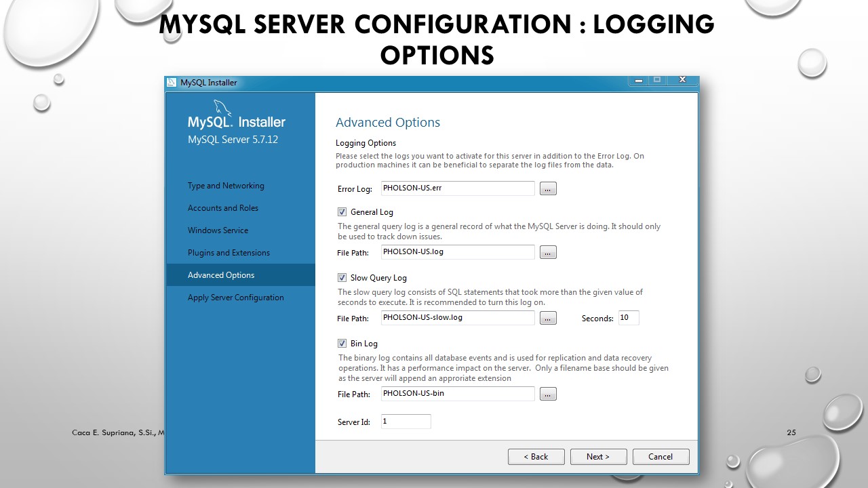Close the MySQL Installer window

[682, 81]
